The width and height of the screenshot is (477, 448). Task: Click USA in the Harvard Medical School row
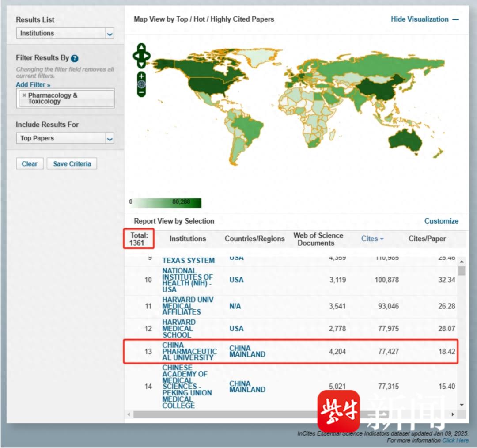236,329
